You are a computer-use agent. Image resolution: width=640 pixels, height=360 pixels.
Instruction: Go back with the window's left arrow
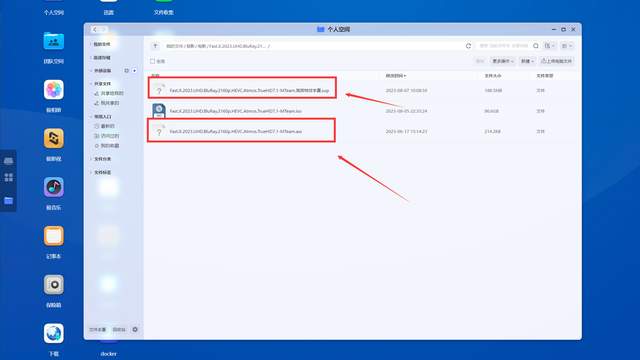point(95,29)
